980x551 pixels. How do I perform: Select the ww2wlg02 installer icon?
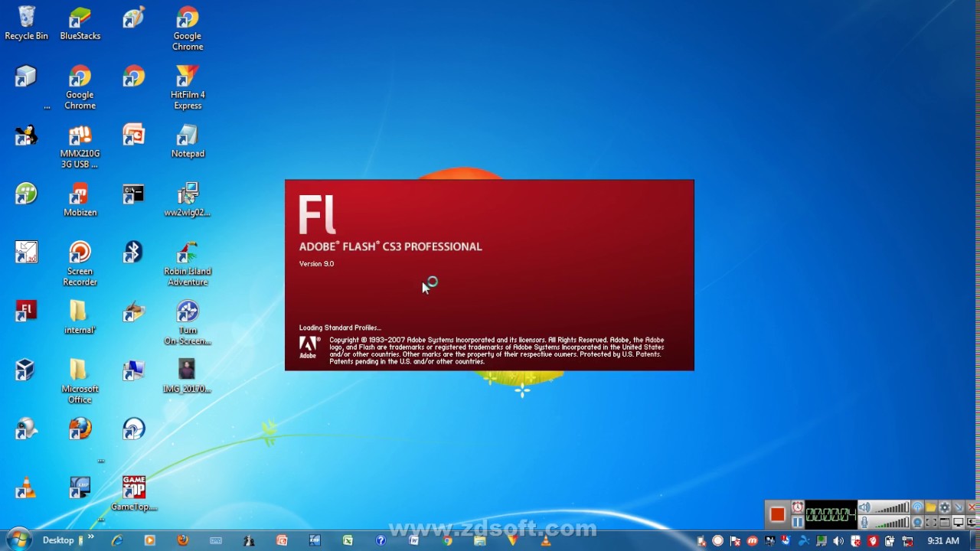point(188,200)
